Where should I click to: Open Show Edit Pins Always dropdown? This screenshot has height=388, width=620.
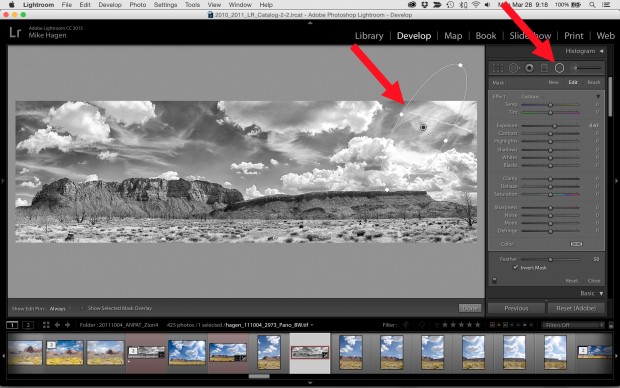[60, 309]
